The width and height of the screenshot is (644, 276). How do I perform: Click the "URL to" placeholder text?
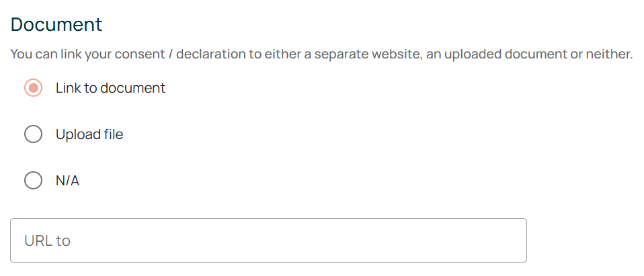coord(47,240)
